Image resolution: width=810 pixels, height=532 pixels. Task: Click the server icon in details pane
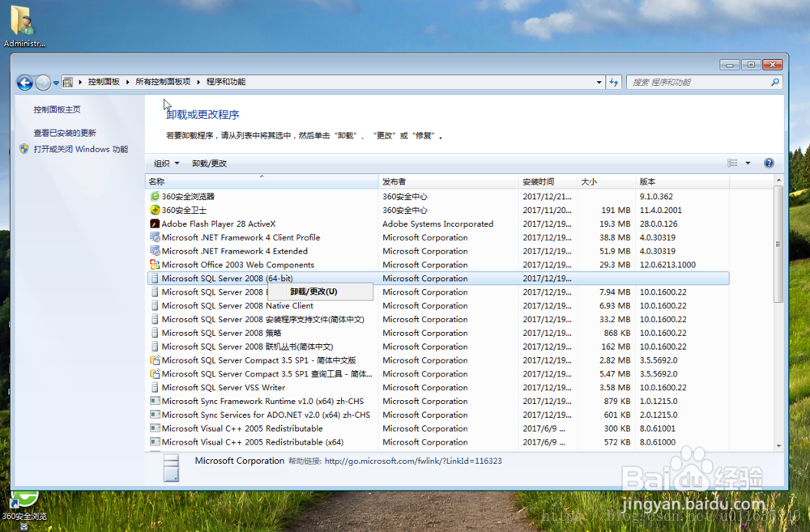click(x=172, y=467)
